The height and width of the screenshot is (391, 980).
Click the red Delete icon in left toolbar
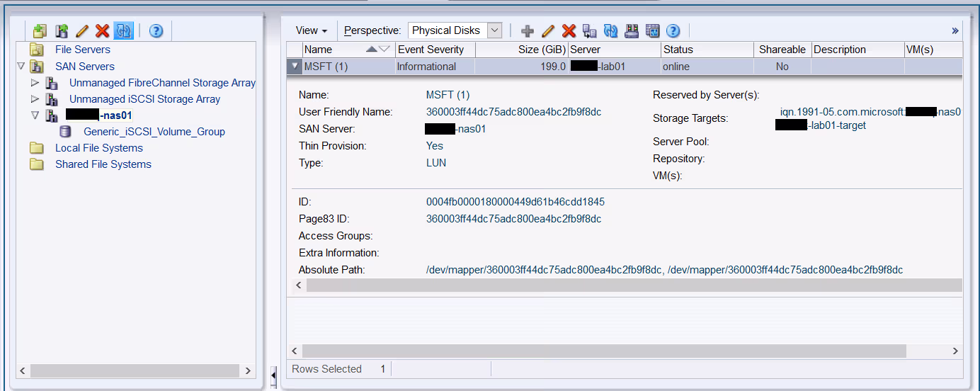102,30
